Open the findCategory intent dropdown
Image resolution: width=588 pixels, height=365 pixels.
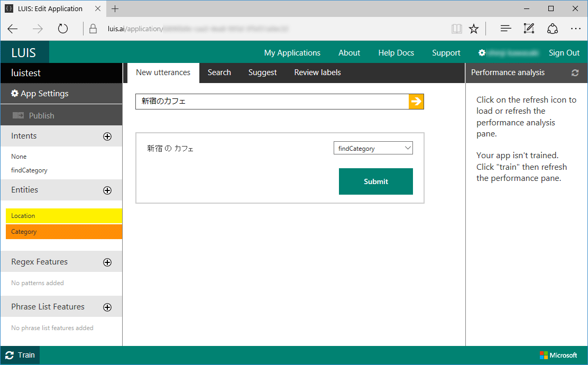tap(373, 149)
